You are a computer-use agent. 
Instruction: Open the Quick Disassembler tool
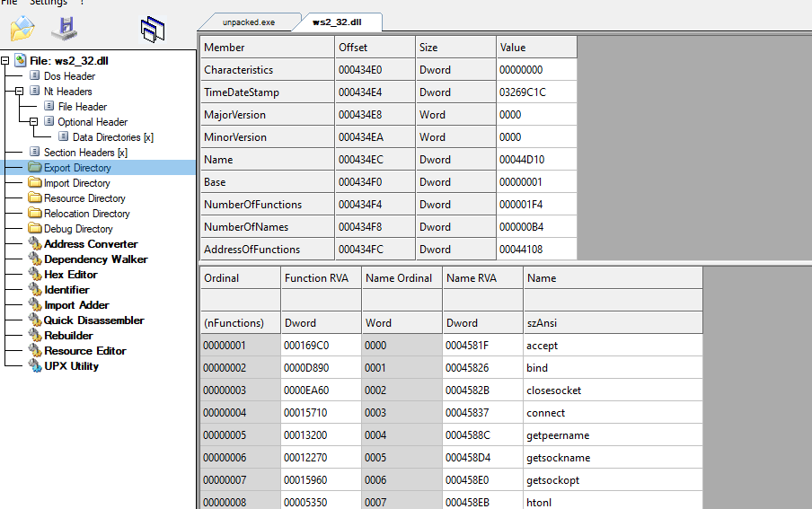[x=93, y=320]
